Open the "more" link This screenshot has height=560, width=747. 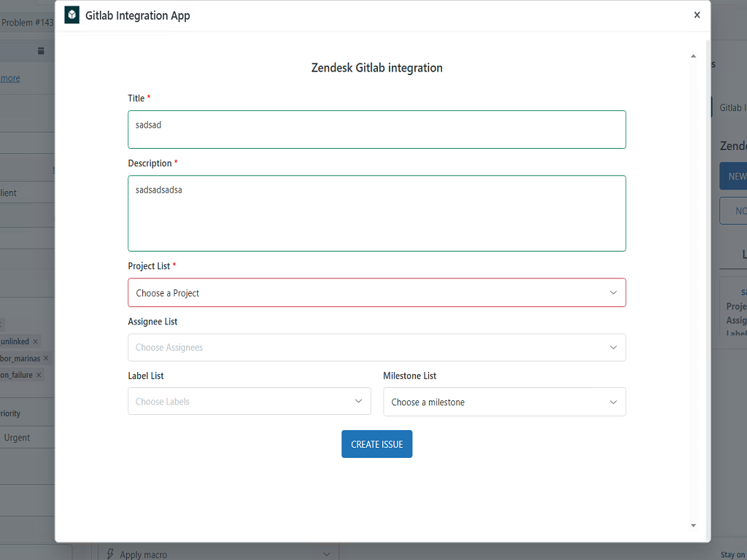click(x=9, y=78)
